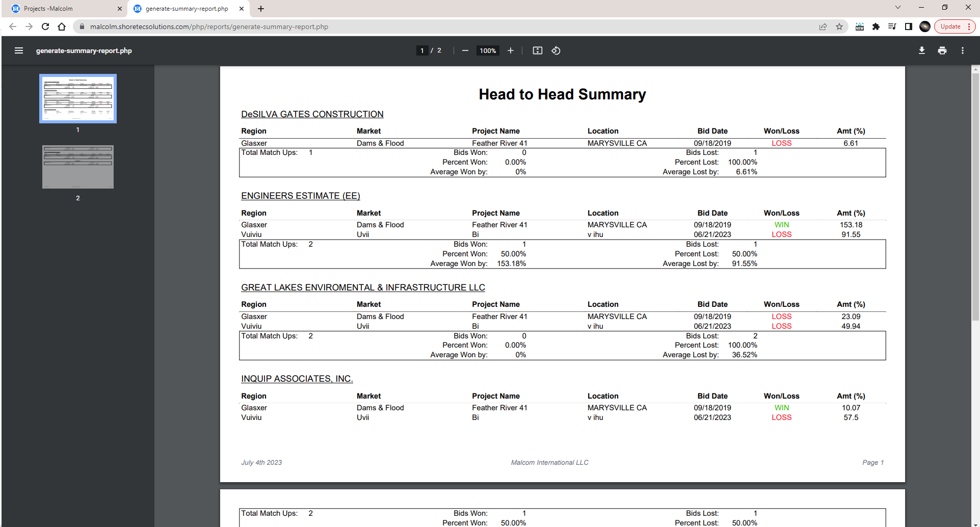Open the user profile avatar

[x=924, y=27]
